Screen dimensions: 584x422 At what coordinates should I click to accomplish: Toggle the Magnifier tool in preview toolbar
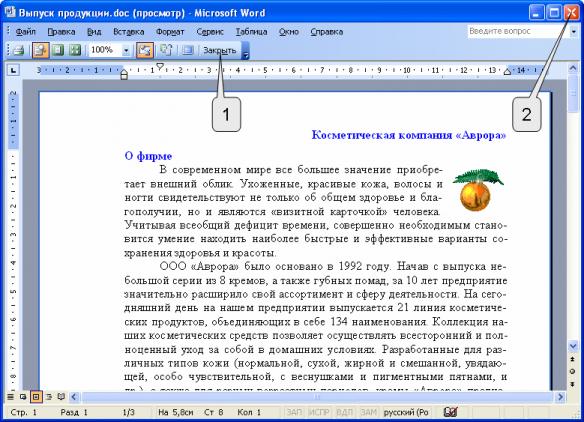40,50
